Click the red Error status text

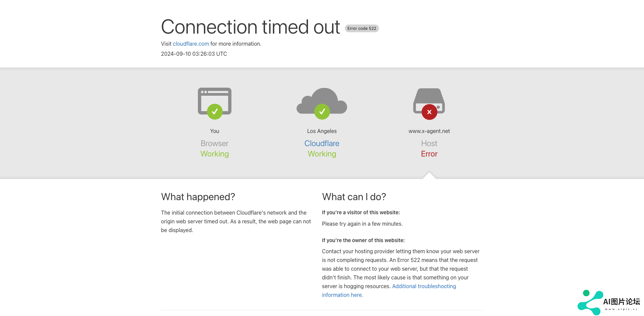coord(429,154)
